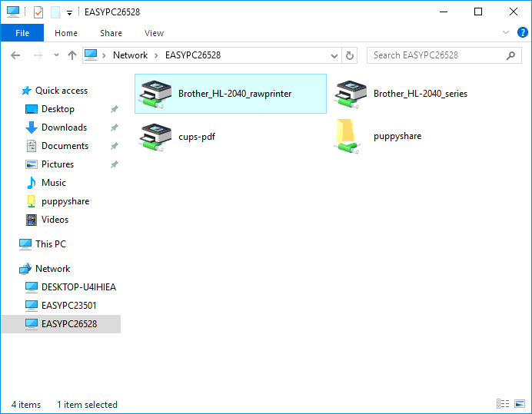Viewport: 532px width, 414px height.
Task: Open the recent locations dropdown
Action: 56,55
